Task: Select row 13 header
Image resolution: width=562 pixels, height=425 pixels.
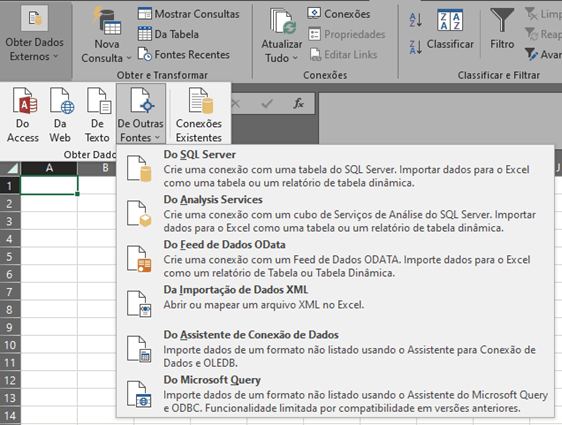Action: coord(10,398)
